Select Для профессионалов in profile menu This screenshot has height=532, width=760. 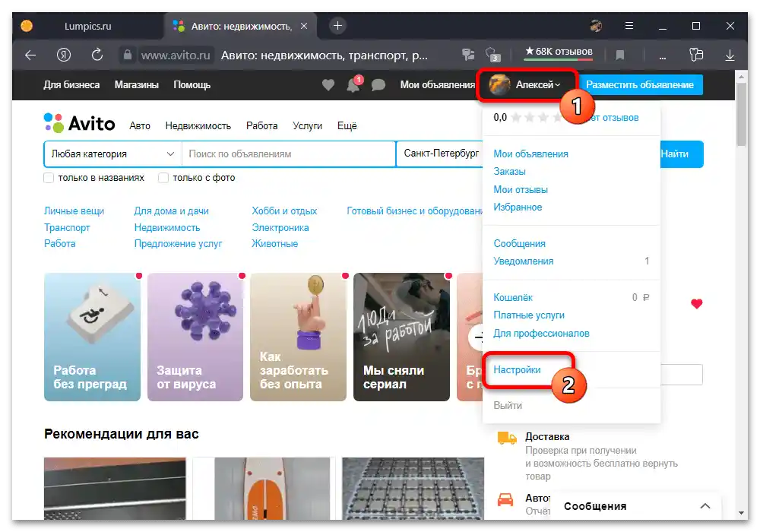point(541,334)
